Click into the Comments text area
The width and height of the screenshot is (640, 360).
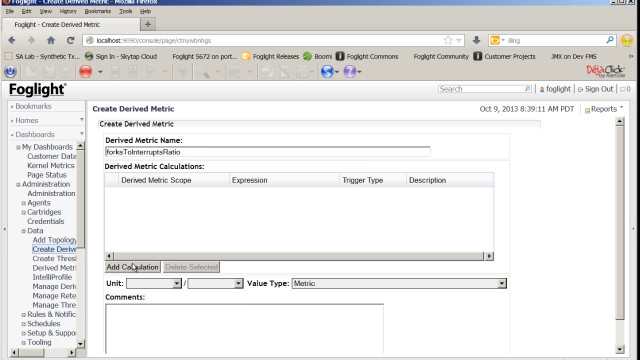(x=244, y=328)
